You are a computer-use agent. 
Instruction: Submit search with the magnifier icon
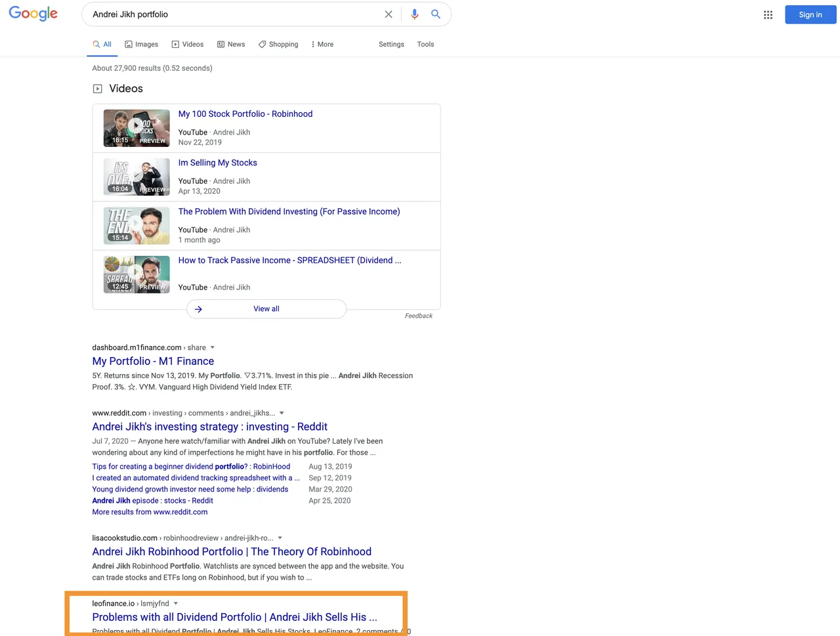click(436, 14)
